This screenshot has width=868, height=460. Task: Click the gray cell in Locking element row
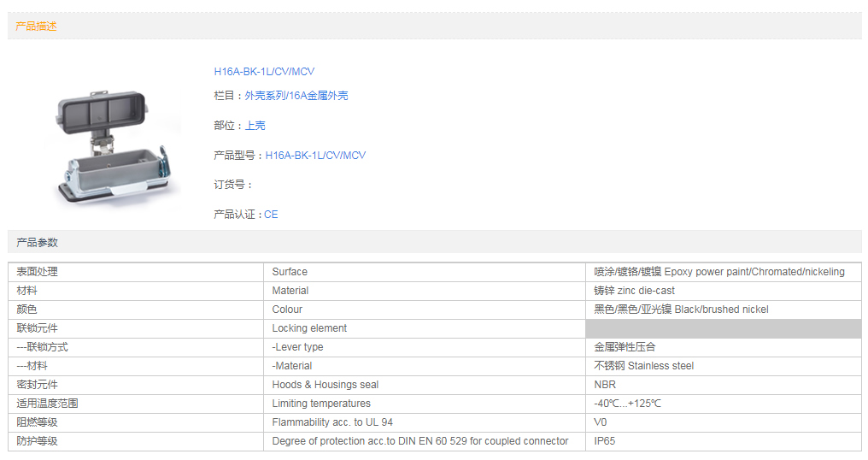(723, 328)
